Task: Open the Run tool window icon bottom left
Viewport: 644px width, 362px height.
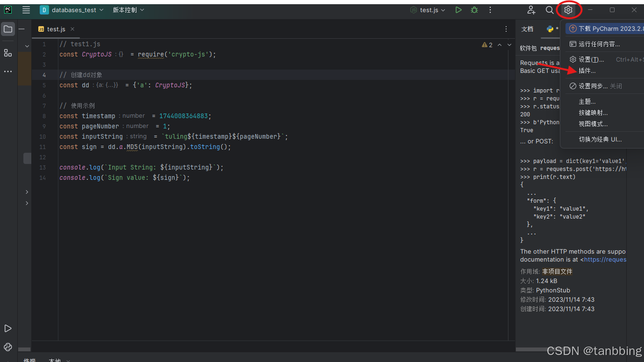Action: click(7, 328)
